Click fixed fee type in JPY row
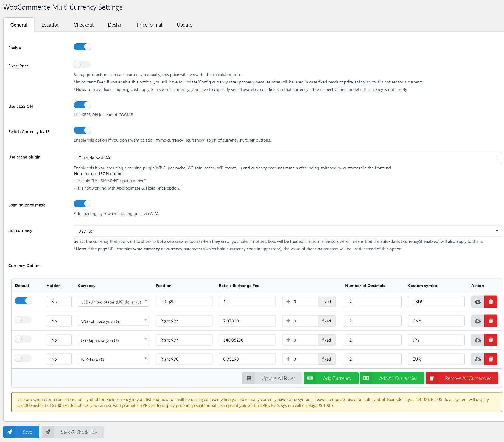The width and height of the screenshot is (504, 442). point(326,340)
